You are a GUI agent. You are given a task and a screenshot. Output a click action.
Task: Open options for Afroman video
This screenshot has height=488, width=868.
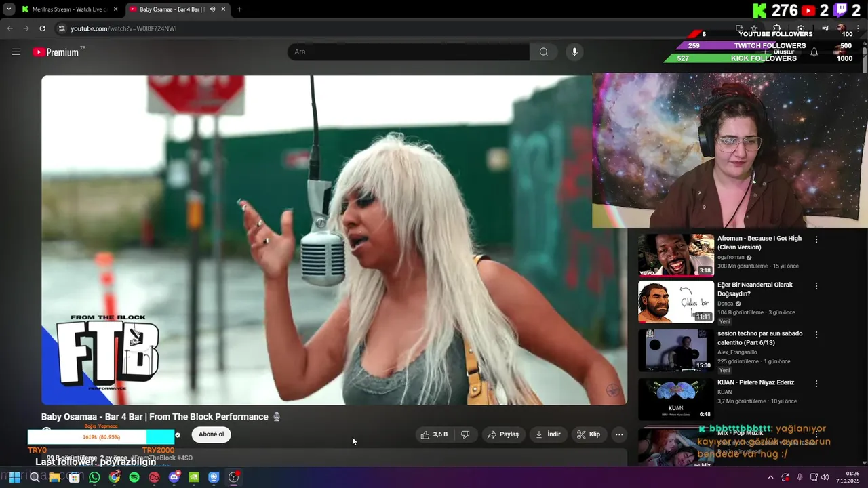click(x=816, y=239)
